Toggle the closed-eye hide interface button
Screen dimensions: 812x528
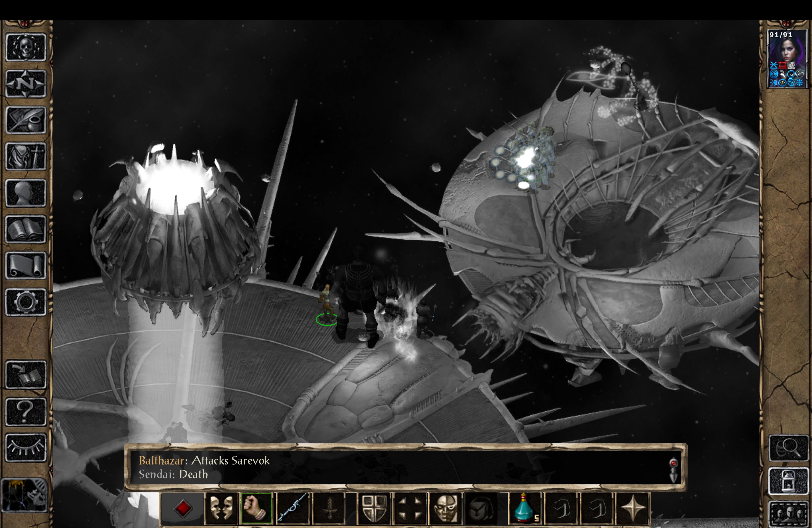point(26,448)
